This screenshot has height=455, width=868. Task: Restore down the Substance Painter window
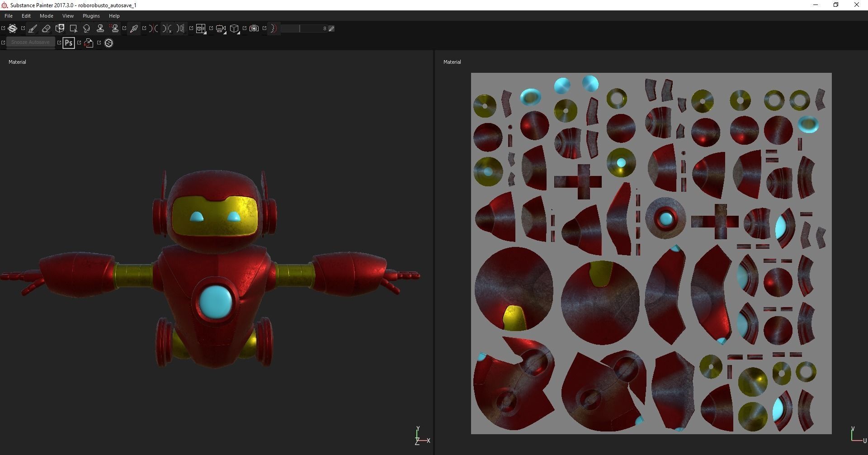coord(836,5)
